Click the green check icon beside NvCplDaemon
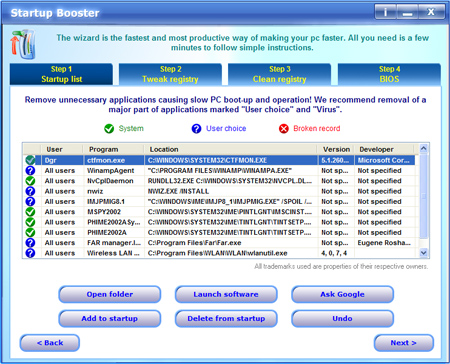 point(30,181)
